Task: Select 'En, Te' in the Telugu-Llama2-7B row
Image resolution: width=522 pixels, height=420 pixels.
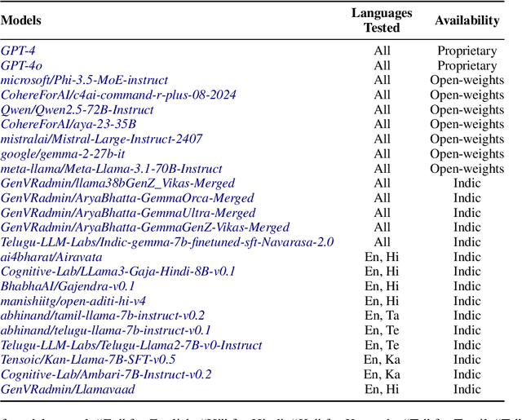Action: [382, 345]
